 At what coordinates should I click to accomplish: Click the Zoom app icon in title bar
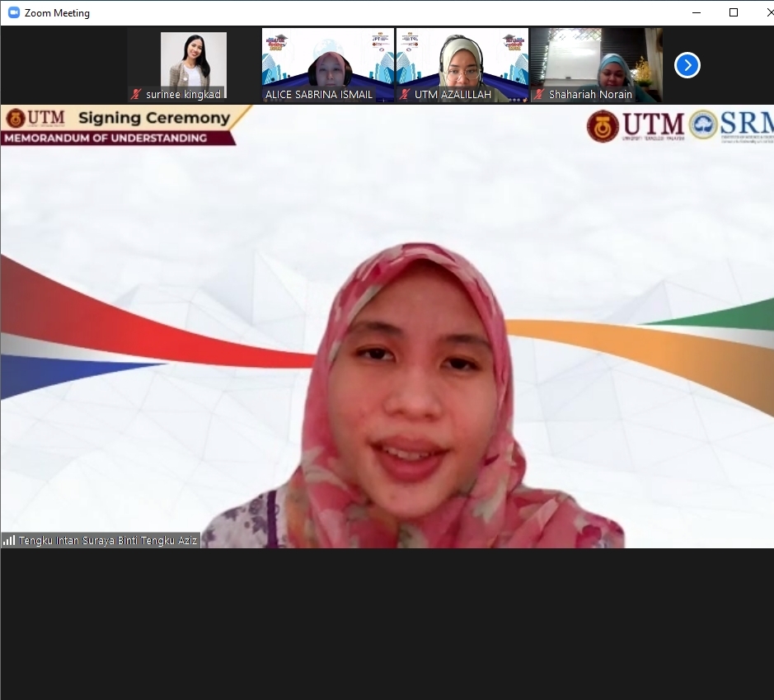(x=12, y=13)
